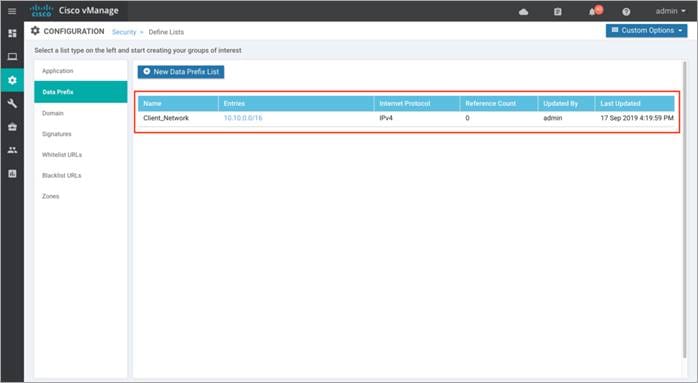Open the Dashboard sidebar icon

pyautogui.click(x=12, y=33)
